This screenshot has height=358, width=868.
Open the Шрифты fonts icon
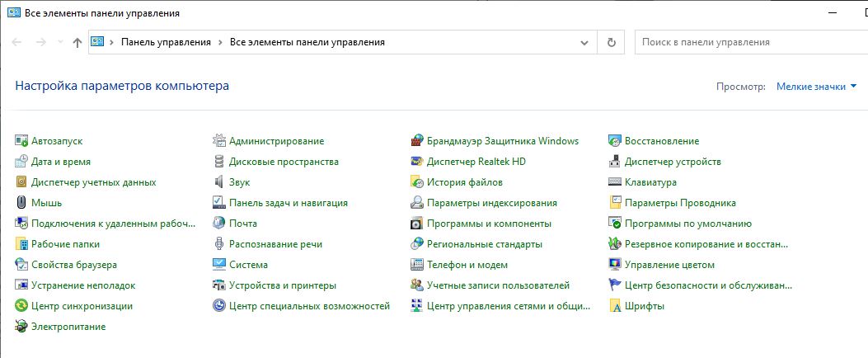(615, 306)
